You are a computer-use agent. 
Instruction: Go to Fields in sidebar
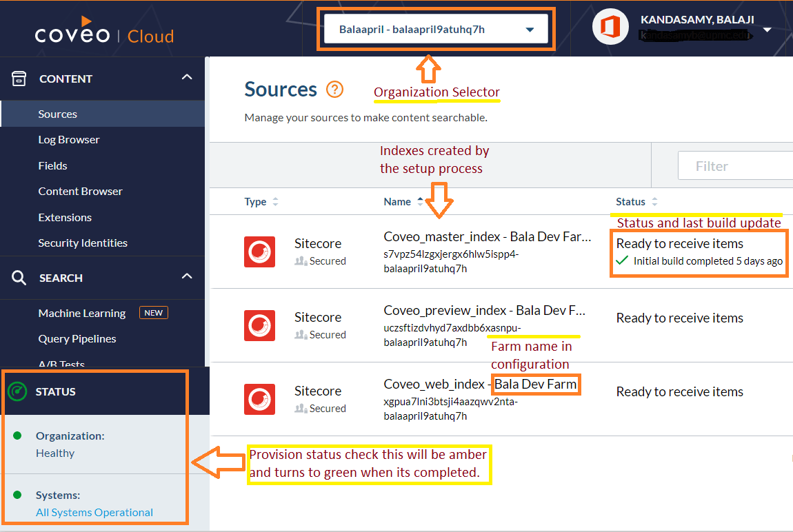[x=52, y=165]
